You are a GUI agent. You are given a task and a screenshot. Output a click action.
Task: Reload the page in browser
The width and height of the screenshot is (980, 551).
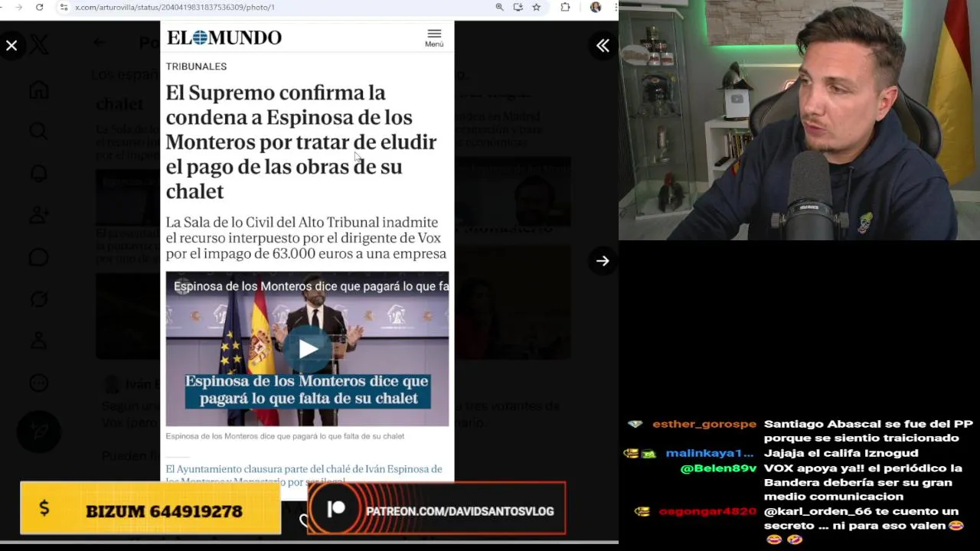pos(40,7)
